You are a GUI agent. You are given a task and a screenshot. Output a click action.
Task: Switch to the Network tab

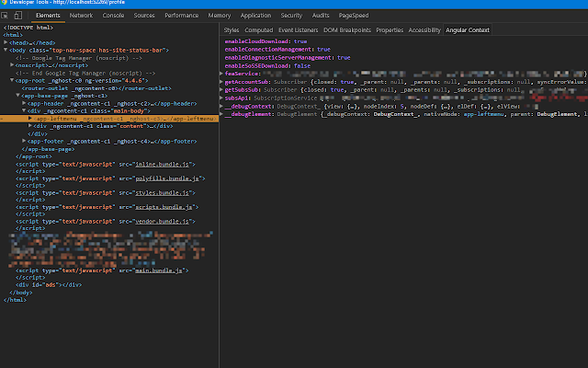point(81,16)
